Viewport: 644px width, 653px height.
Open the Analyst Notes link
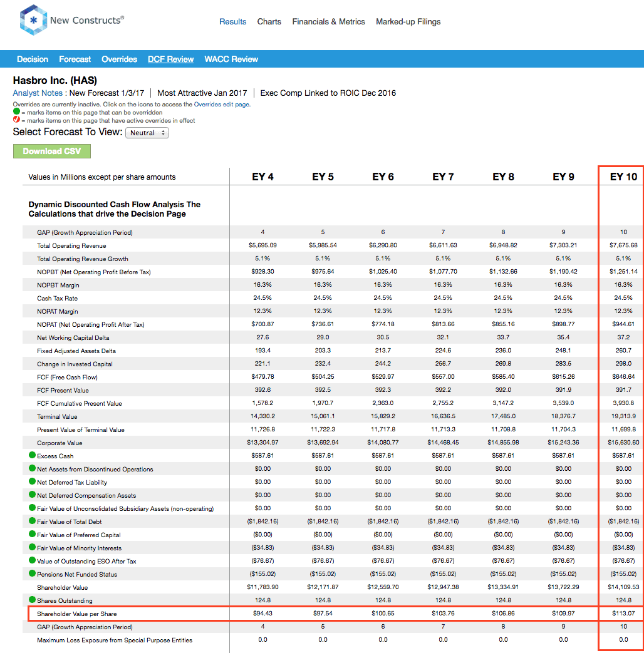click(38, 93)
